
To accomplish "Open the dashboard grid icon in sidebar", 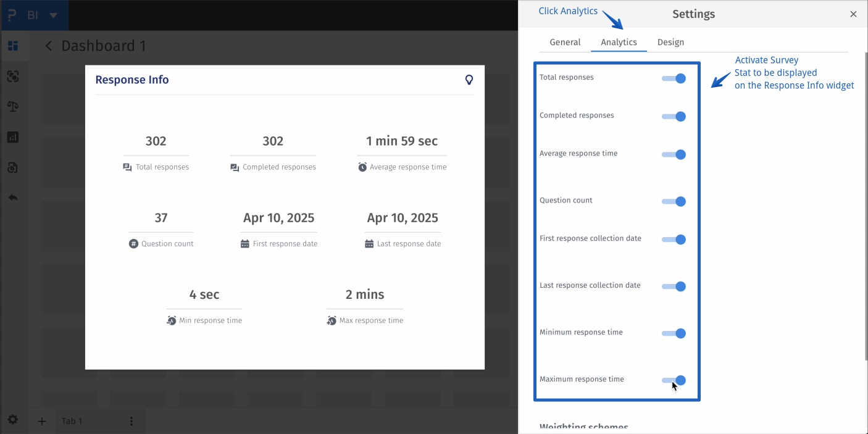I will click(x=13, y=46).
